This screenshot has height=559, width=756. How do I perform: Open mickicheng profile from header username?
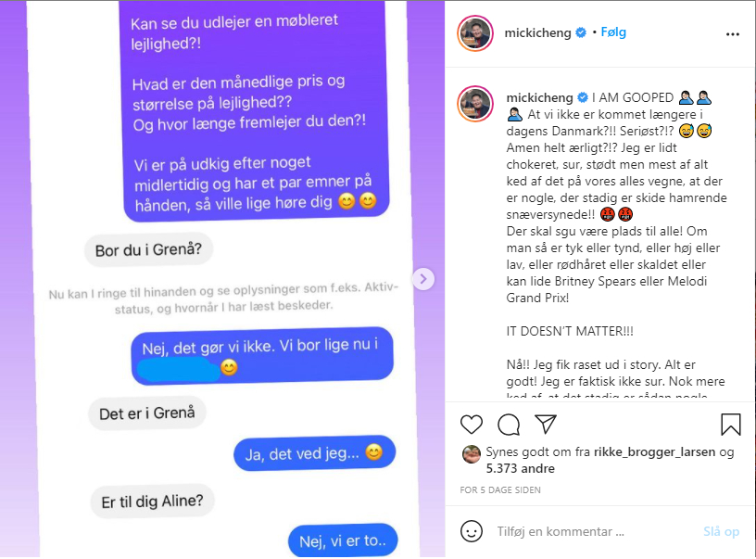[537, 32]
